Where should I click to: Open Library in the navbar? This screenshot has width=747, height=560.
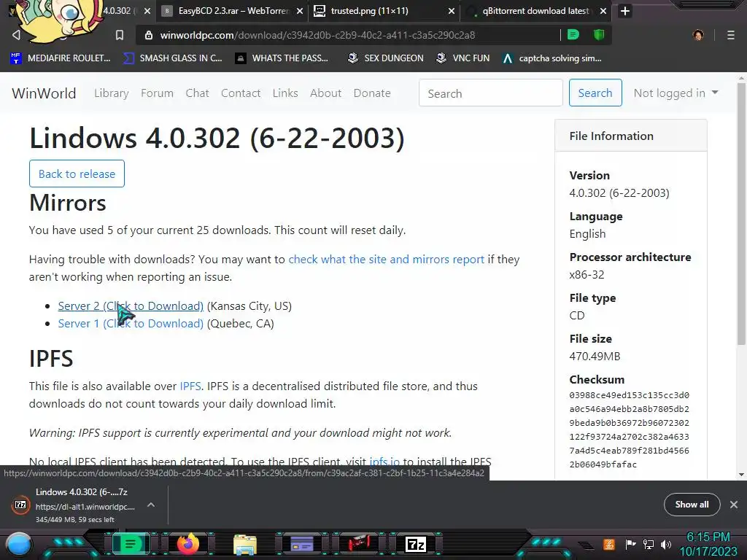[112, 93]
